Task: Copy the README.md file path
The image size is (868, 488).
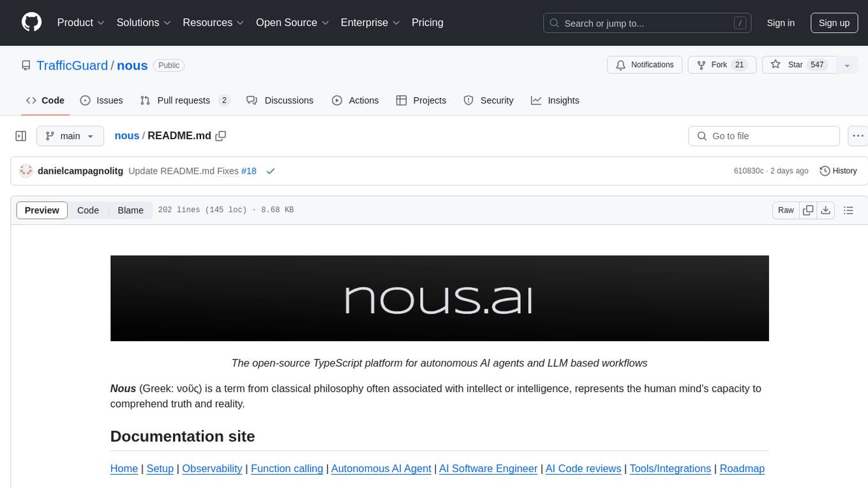Action: (x=221, y=136)
